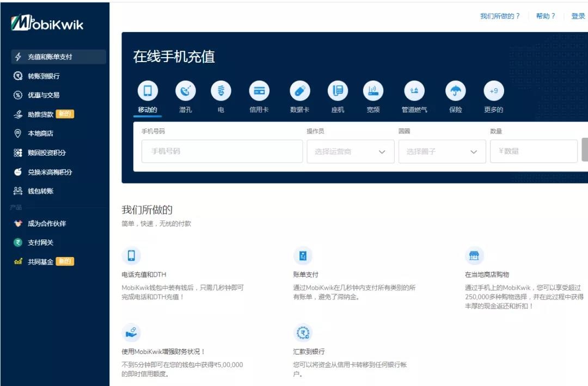Open the 选择运营商 operator dropdown
The height and width of the screenshot is (386, 588).
click(351, 151)
